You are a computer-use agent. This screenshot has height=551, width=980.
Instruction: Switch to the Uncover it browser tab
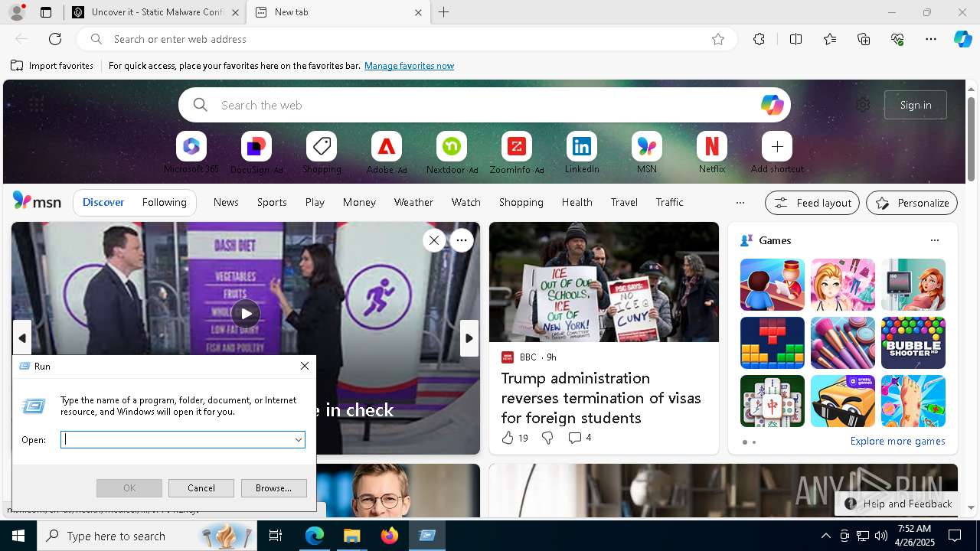156,12
